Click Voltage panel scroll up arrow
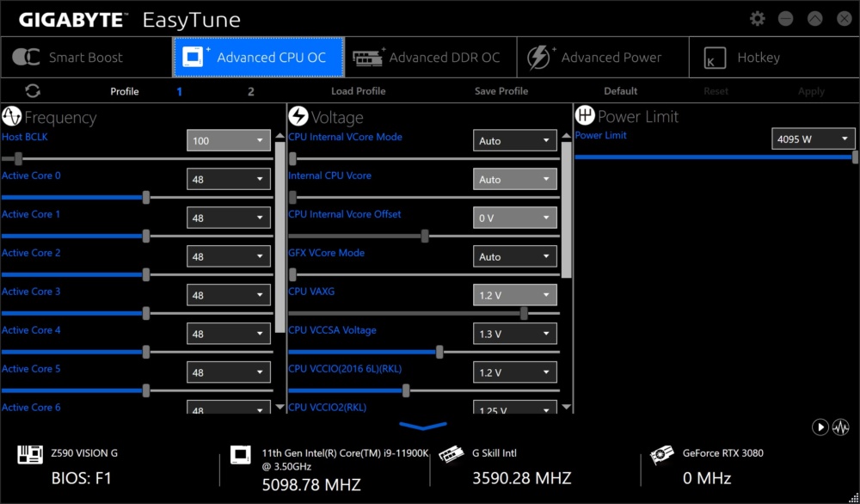The width and height of the screenshot is (860, 504). click(567, 136)
